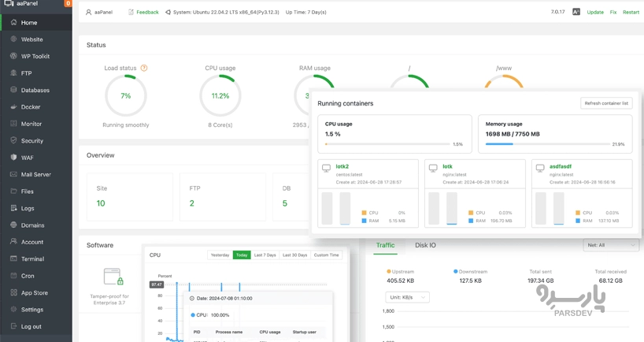
Task: Click the Files folder icon
Action: pyautogui.click(x=13, y=191)
